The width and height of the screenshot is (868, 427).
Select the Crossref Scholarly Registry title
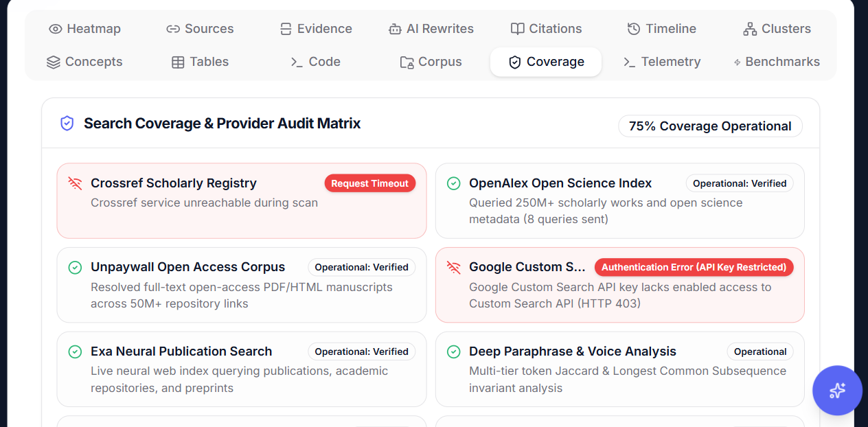pyautogui.click(x=174, y=183)
